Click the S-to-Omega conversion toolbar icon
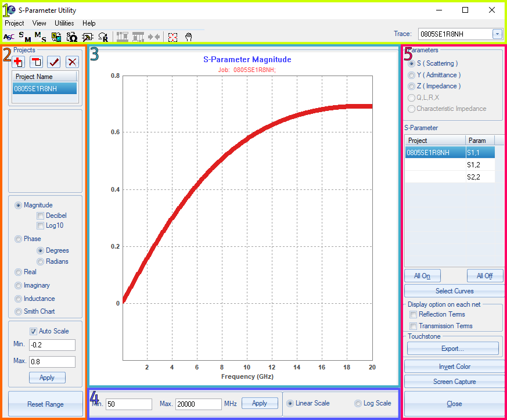 click(72, 37)
